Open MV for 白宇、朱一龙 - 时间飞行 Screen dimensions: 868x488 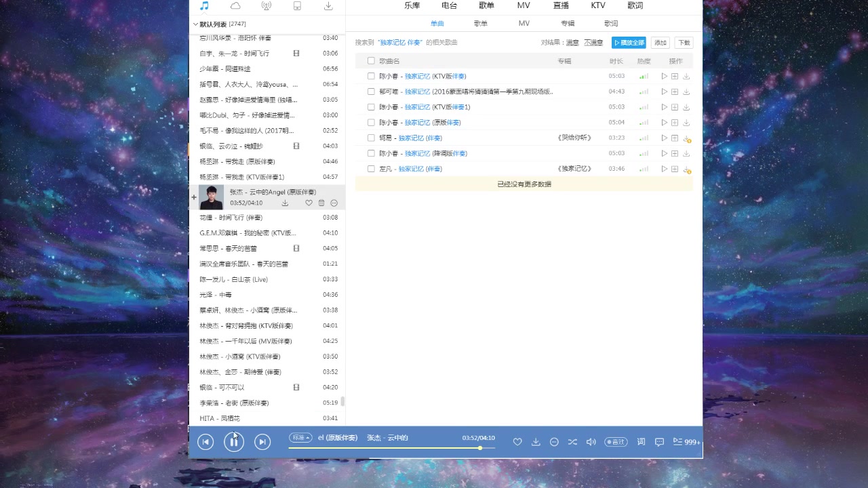(x=296, y=54)
